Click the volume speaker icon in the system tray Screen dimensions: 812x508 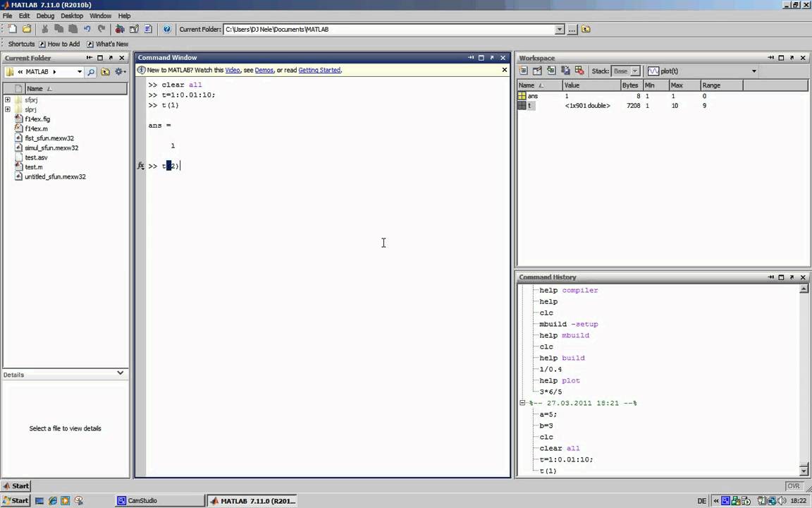[x=782, y=501]
